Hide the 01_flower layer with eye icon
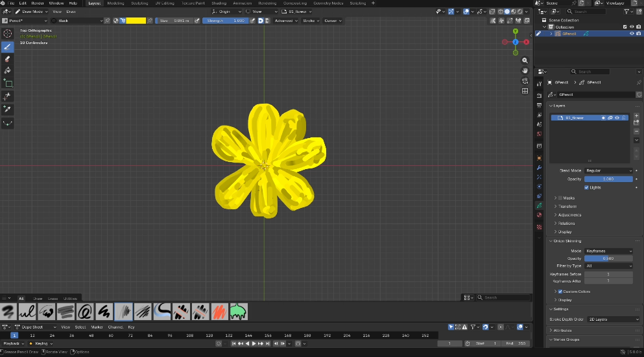Image resolution: width=644 pixels, height=357 pixels. point(617,118)
